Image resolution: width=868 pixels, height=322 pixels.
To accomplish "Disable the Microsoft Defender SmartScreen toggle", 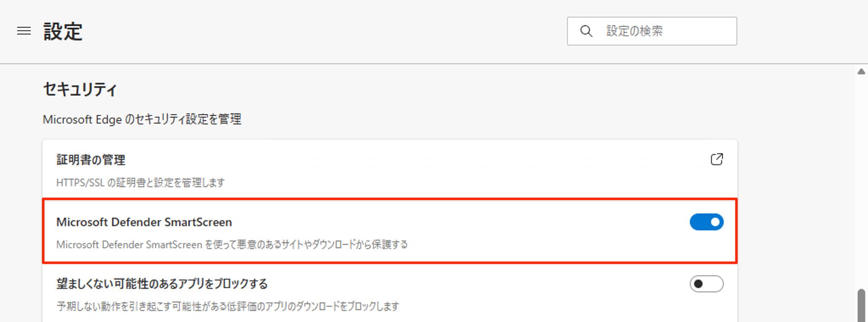I will pos(706,221).
